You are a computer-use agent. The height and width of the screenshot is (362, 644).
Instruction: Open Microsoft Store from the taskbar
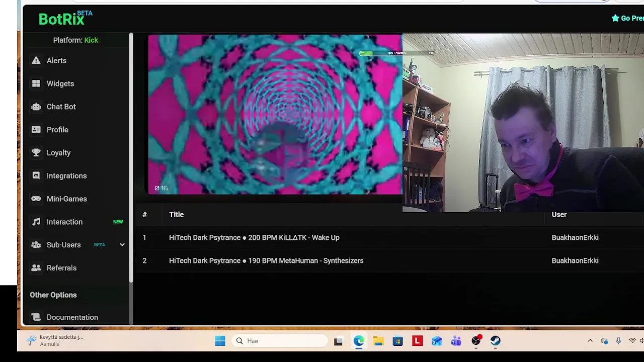(x=398, y=341)
